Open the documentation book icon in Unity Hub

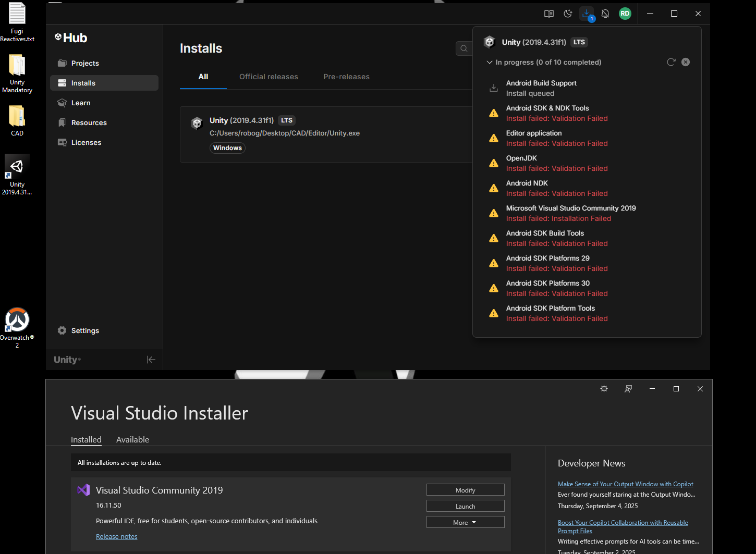click(548, 14)
